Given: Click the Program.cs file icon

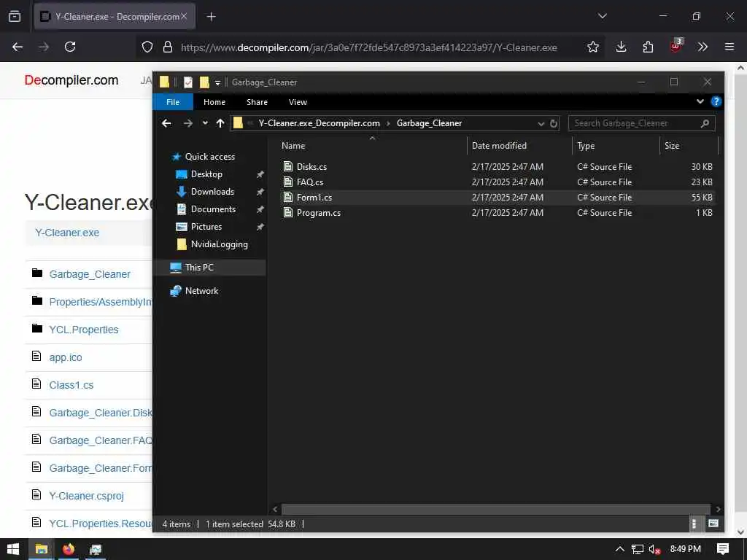Looking at the screenshot, I should point(287,212).
